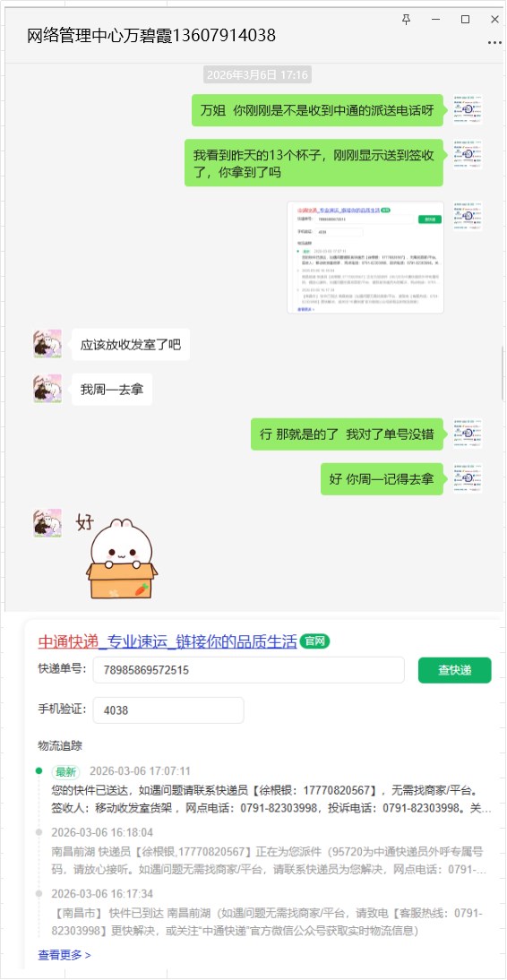Click sender avatar beside the 中通 question
The height and width of the screenshot is (980, 507).
(x=468, y=109)
